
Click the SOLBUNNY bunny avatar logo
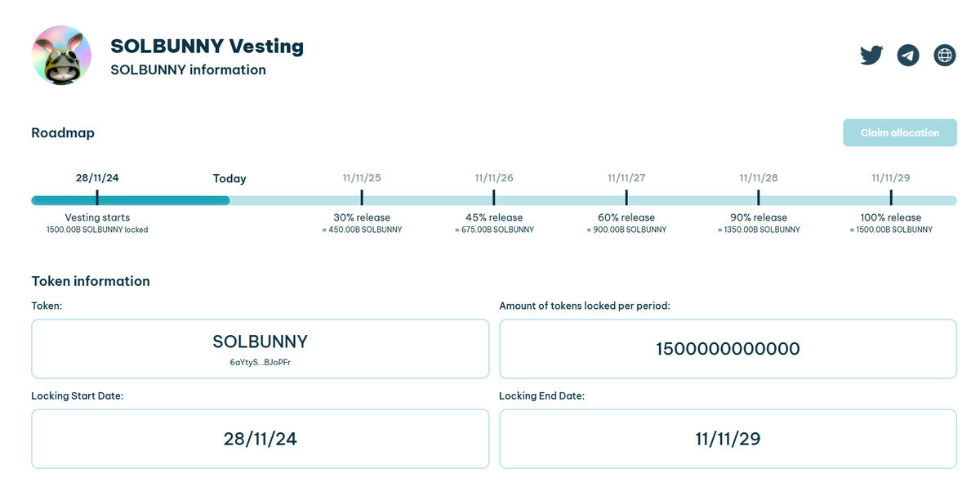[61, 55]
